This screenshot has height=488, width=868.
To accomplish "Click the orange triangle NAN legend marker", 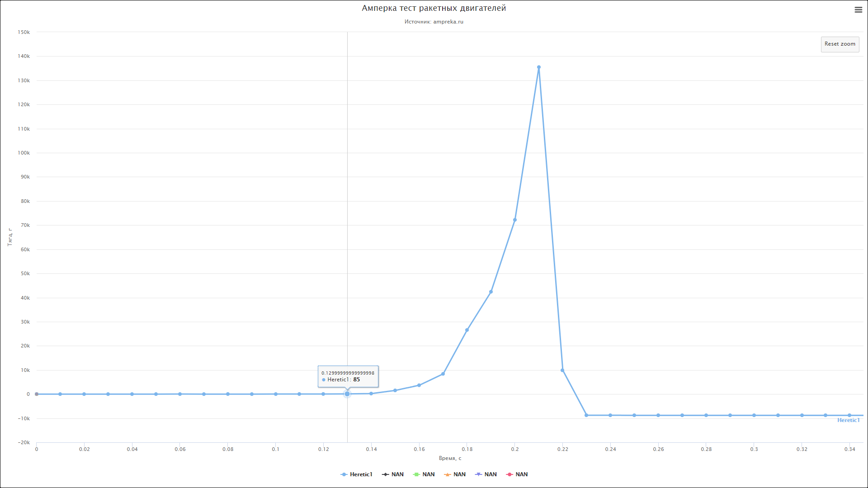I will 448,474.
